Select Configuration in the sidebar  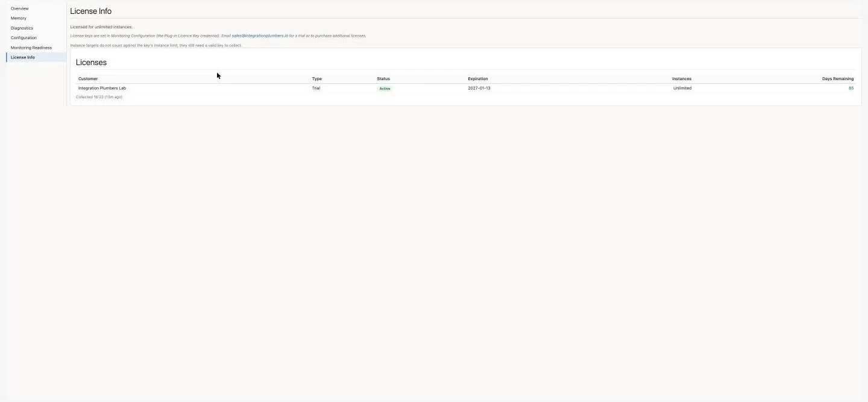[x=24, y=37]
